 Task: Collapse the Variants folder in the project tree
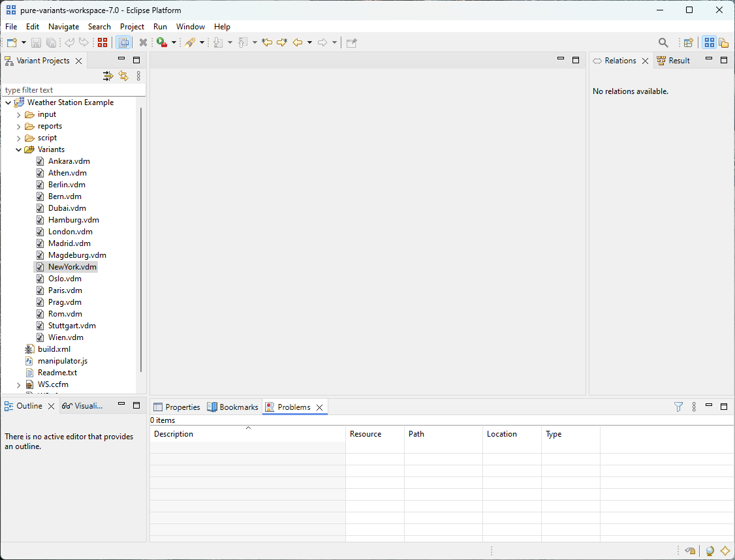point(18,149)
